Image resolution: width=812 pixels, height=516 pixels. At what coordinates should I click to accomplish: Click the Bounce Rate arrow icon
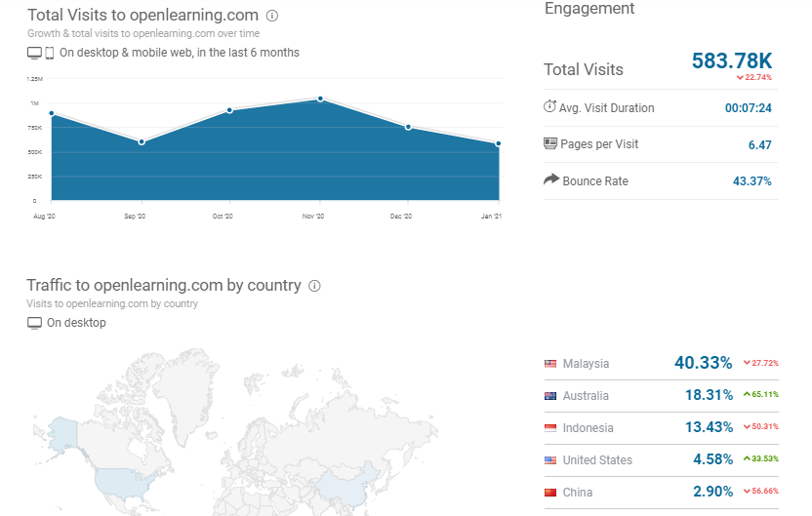coord(551,179)
